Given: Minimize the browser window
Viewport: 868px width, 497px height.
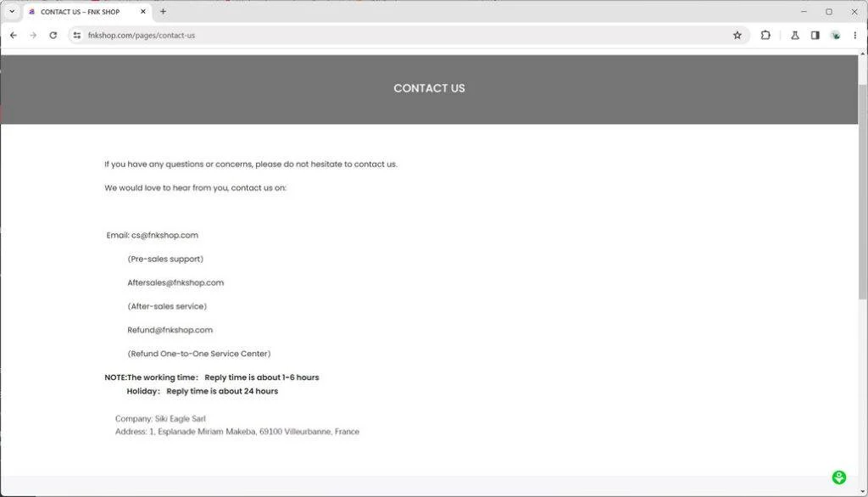Looking at the screenshot, I should point(804,11).
